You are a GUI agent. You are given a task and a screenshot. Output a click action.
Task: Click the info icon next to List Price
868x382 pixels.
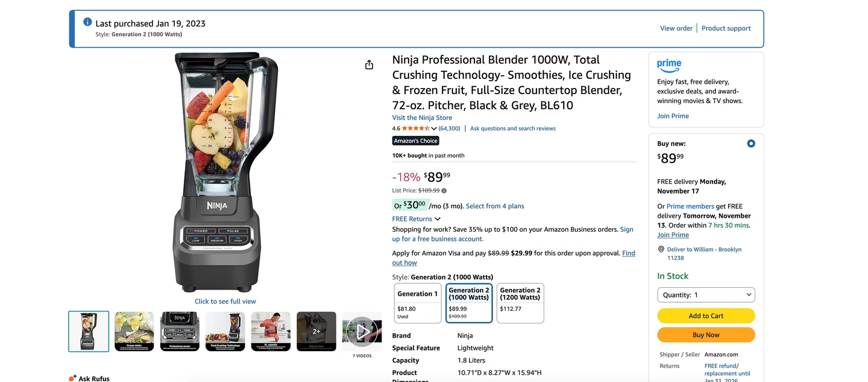tap(444, 191)
